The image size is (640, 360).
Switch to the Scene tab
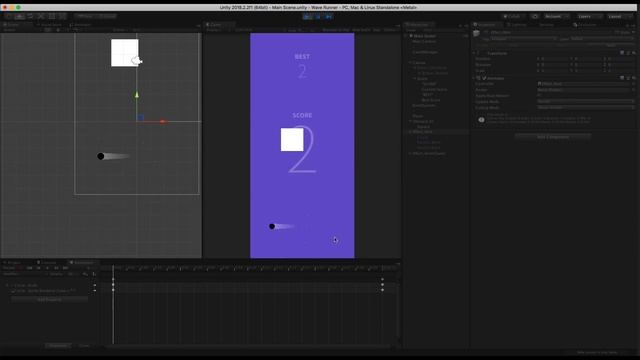coord(12,24)
